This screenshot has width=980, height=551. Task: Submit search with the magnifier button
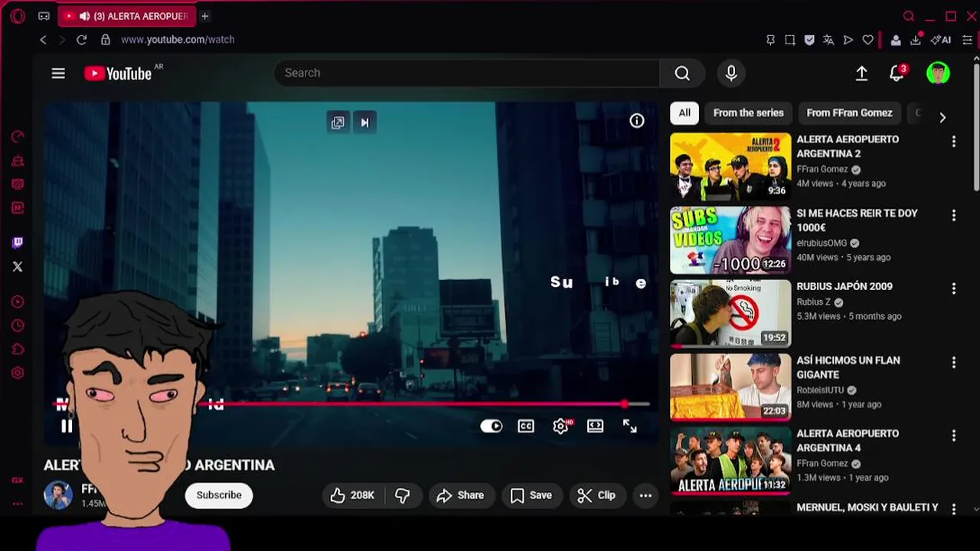[x=682, y=73]
